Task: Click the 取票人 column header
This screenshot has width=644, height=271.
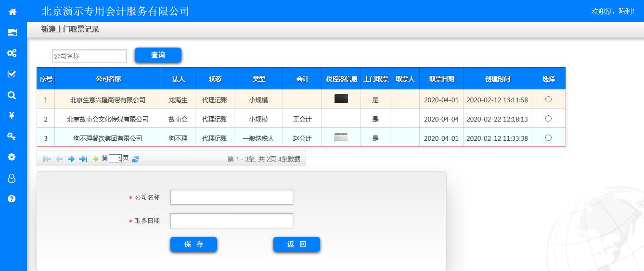Action: point(405,79)
